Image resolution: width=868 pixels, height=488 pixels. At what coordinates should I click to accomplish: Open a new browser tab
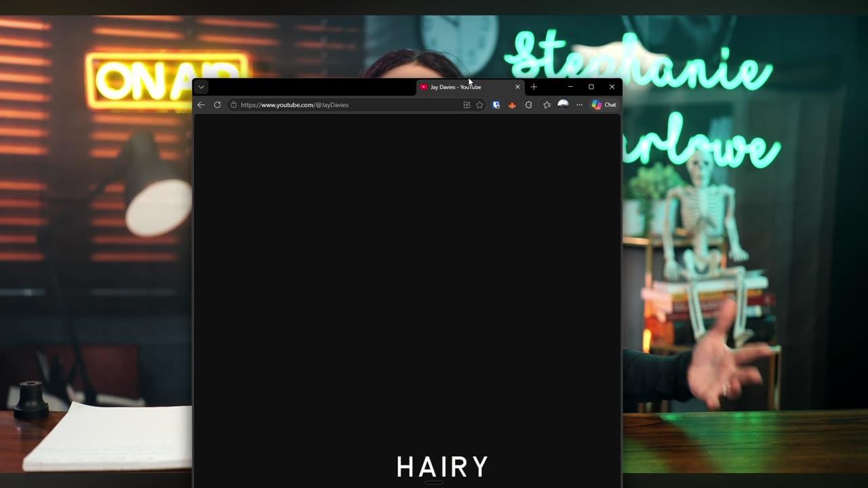(534, 87)
